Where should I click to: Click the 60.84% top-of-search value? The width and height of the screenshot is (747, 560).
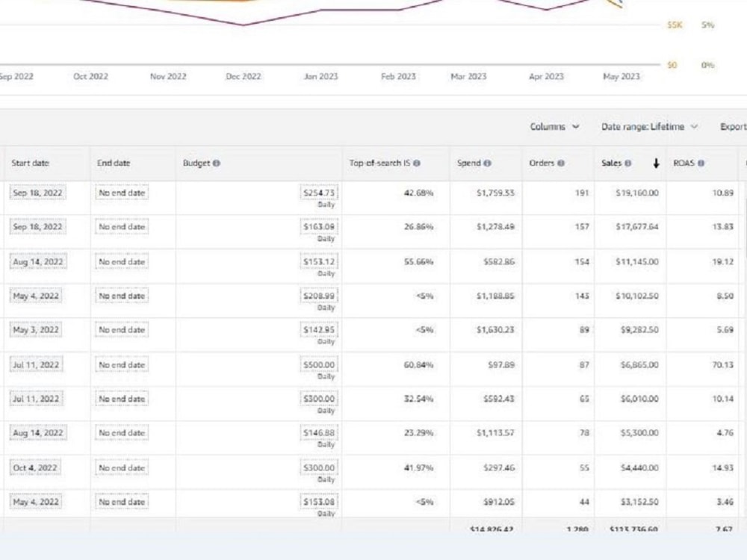pyautogui.click(x=419, y=365)
